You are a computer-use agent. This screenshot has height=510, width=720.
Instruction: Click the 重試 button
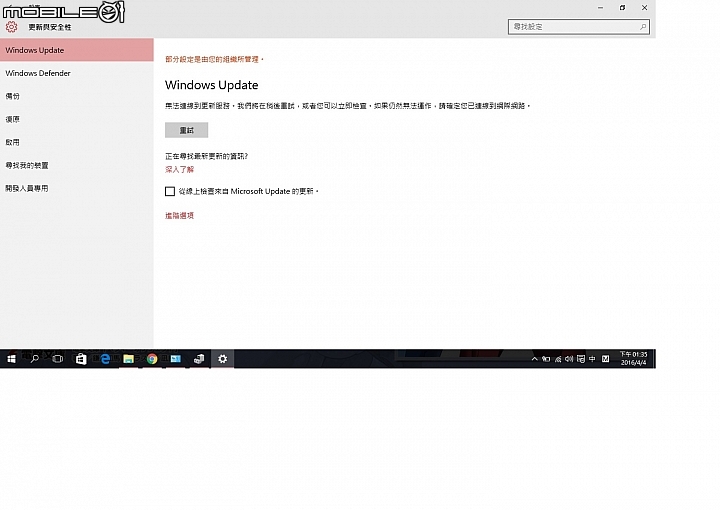186,130
